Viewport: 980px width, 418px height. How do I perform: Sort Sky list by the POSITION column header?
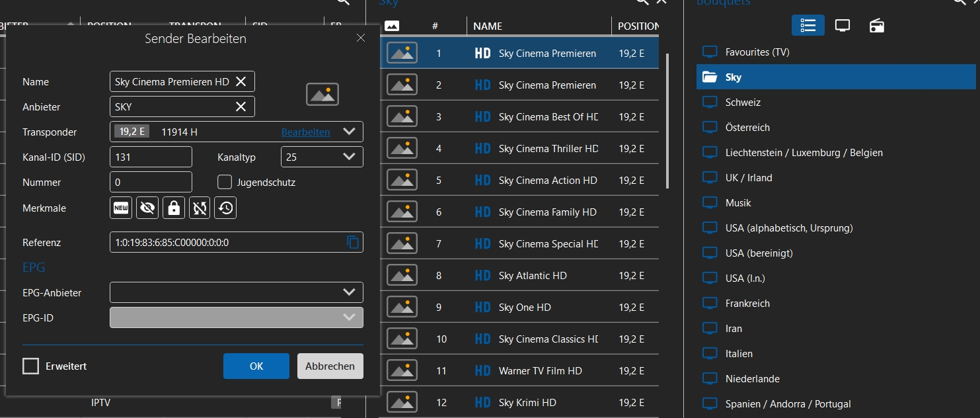(x=638, y=26)
